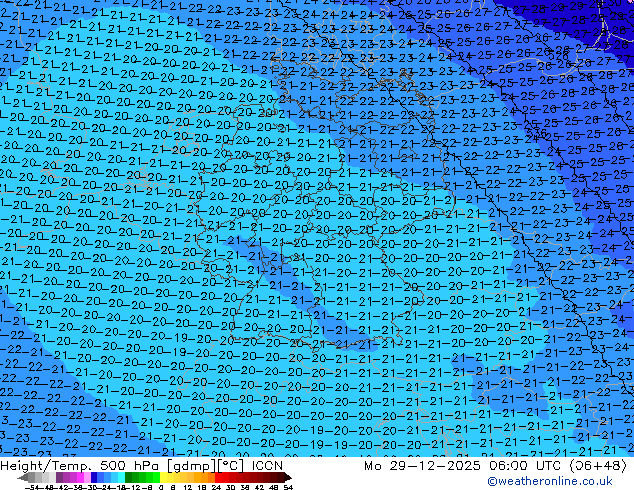The image size is (634, 490).
Task: Click the ICON model name label
Action: coord(267,466)
